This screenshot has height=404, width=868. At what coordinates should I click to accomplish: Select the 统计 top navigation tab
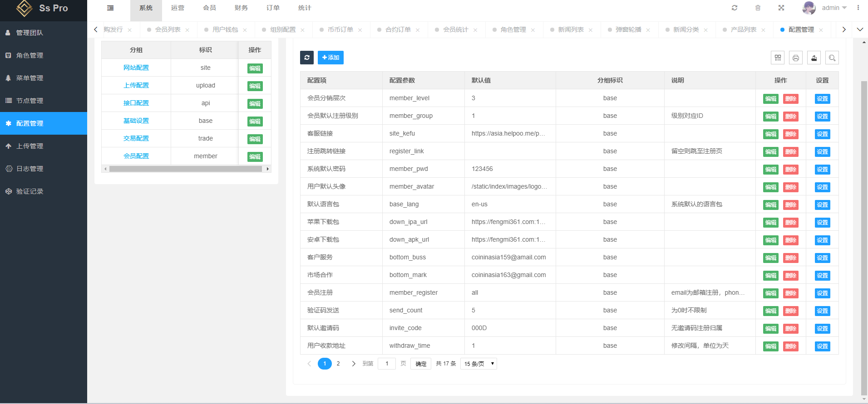tap(305, 8)
